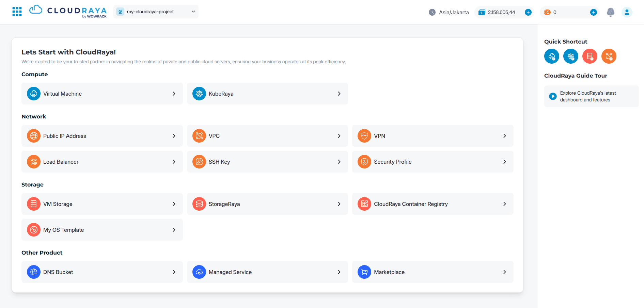The image size is (644, 308).
Task: Open CloudRaya Container Registry
Action: pos(432,204)
